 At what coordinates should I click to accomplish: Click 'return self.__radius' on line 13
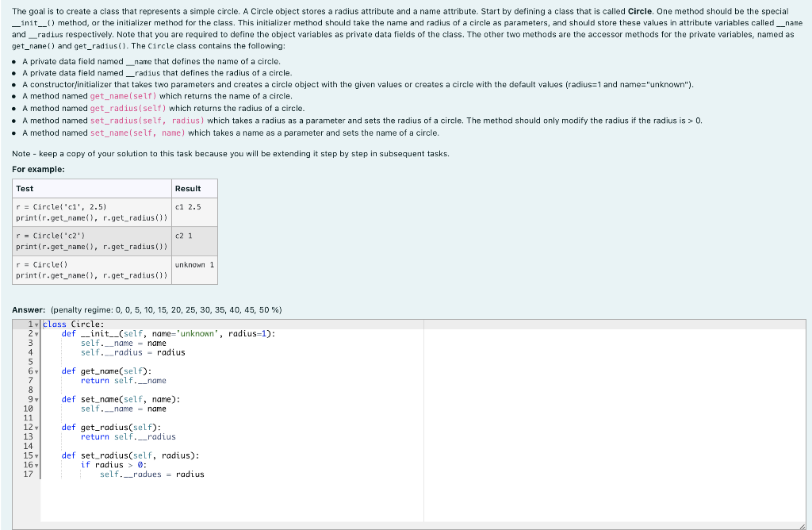[x=128, y=436]
